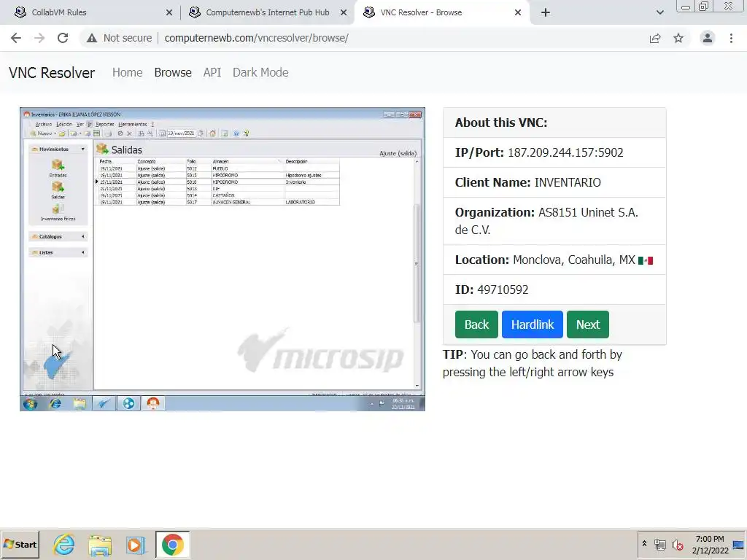Click the IP address 187.209.244.157:5902
Image resolution: width=747 pixels, height=560 pixels.
[565, 152]
